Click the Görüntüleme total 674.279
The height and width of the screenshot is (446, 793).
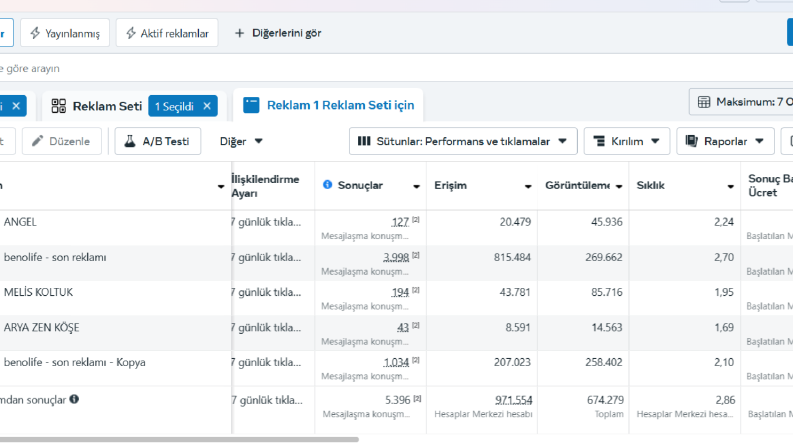point(605,400)
